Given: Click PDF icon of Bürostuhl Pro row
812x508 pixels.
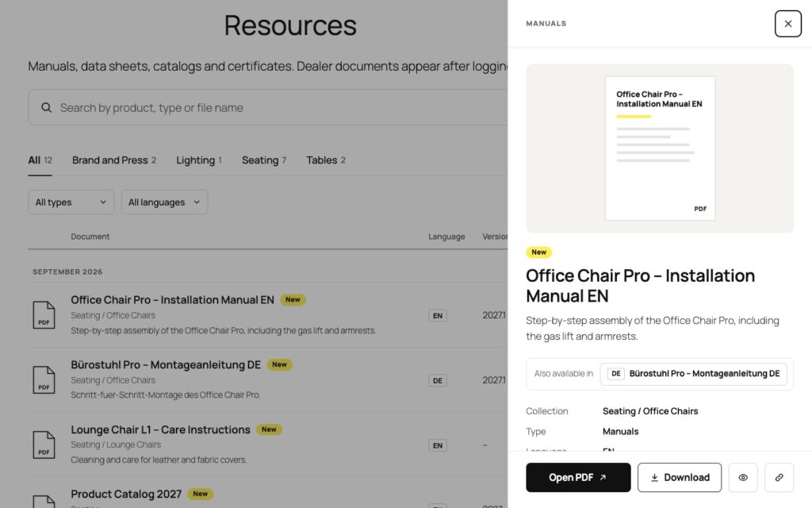Looking at the screenshot, I should [x=44, y=380].
